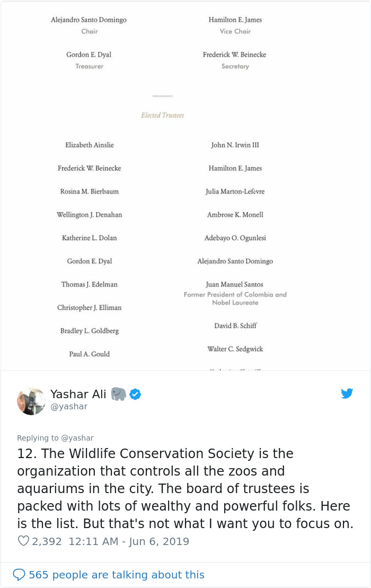Click the Twitter icon to view on Twitter
The width and height of the screenshot is (371, 588).
click(x=347, y=393)
